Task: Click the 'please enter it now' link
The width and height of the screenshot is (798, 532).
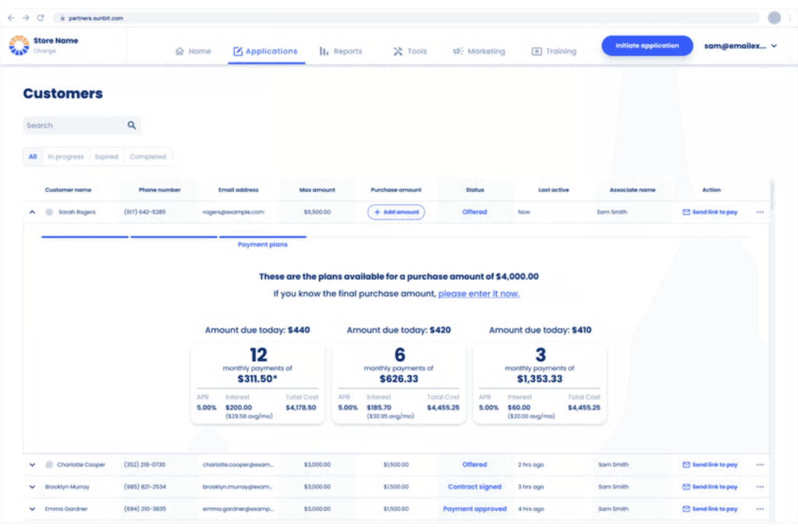Action: [479, 294]
